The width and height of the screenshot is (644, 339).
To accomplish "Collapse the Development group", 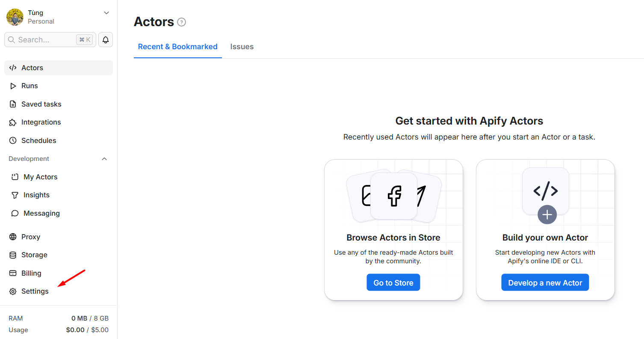I will pyautogui.click(x=104, y=158).
